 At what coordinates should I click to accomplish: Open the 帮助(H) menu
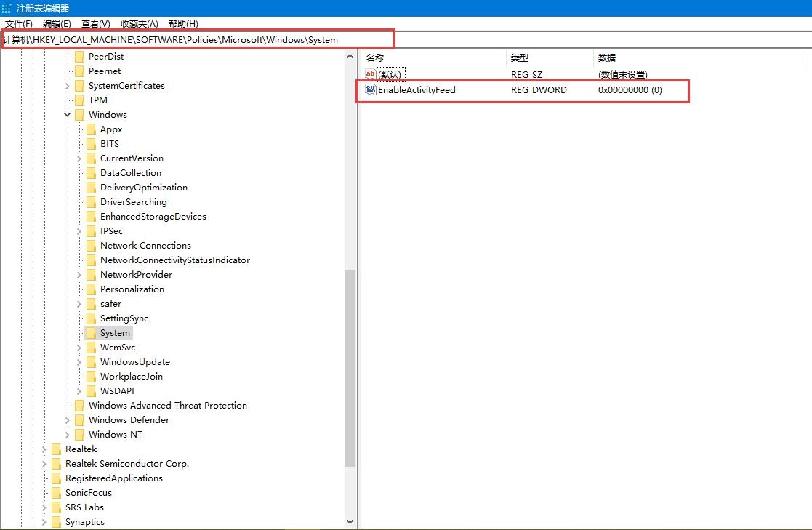(x=183, y=24)
